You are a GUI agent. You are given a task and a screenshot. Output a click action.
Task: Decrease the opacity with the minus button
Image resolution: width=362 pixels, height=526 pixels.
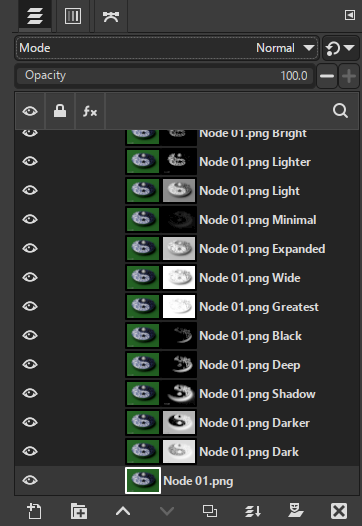[x=327, y=76]
